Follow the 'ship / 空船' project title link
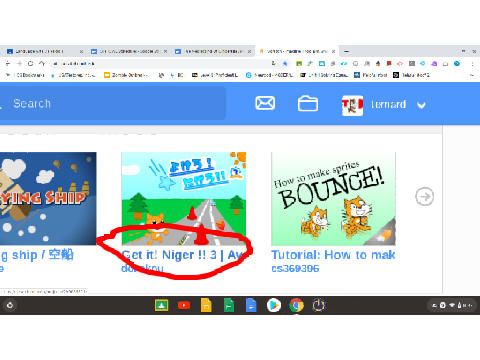 37,255
